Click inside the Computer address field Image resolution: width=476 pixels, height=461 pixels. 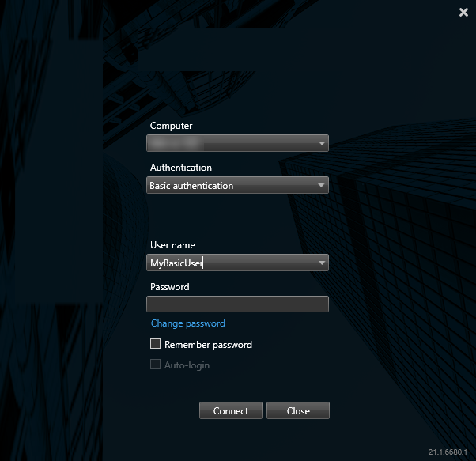229,144
